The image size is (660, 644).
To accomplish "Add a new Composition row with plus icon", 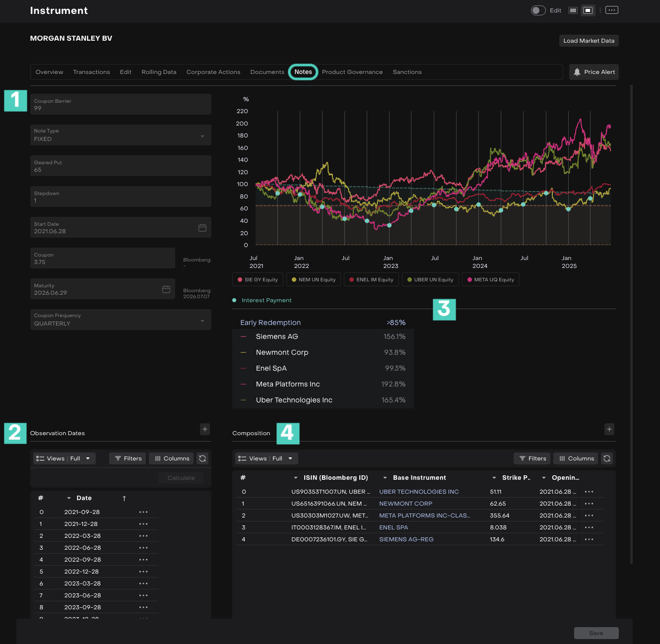I will 609,429.
